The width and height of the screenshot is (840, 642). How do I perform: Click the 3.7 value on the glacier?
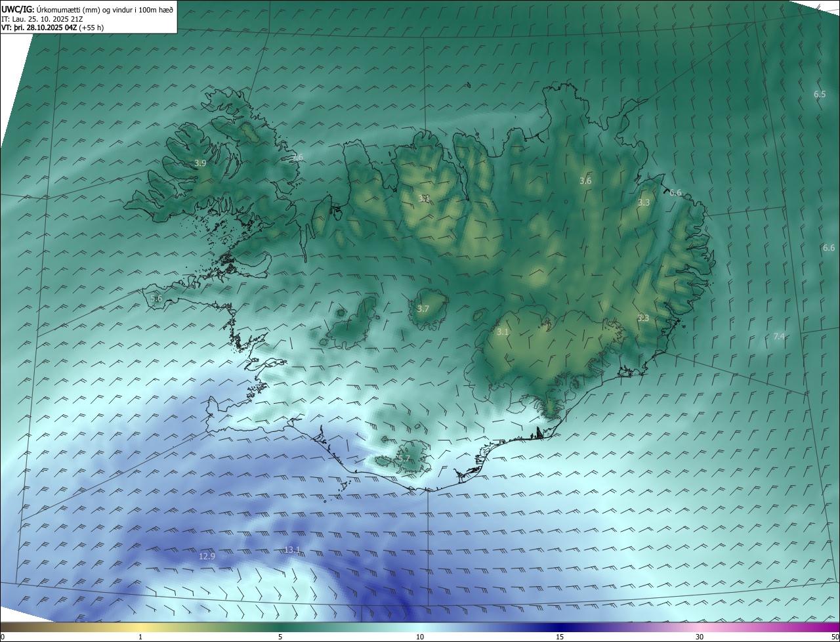423,309
